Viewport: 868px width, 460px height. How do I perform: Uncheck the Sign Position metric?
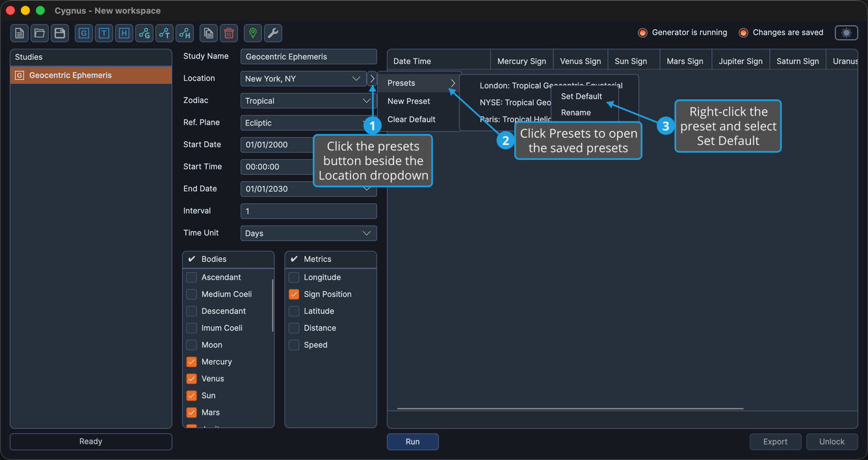294,294
